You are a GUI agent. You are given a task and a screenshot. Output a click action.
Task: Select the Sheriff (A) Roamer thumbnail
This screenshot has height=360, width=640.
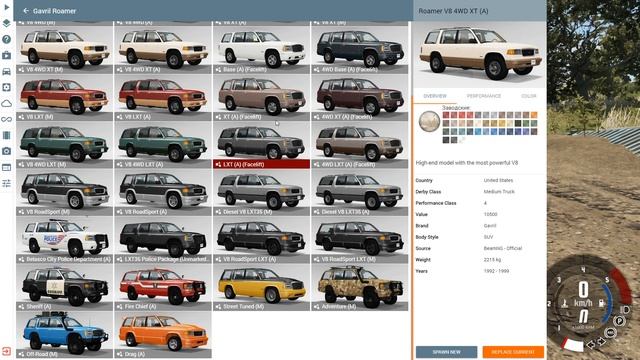click(64, 287)
